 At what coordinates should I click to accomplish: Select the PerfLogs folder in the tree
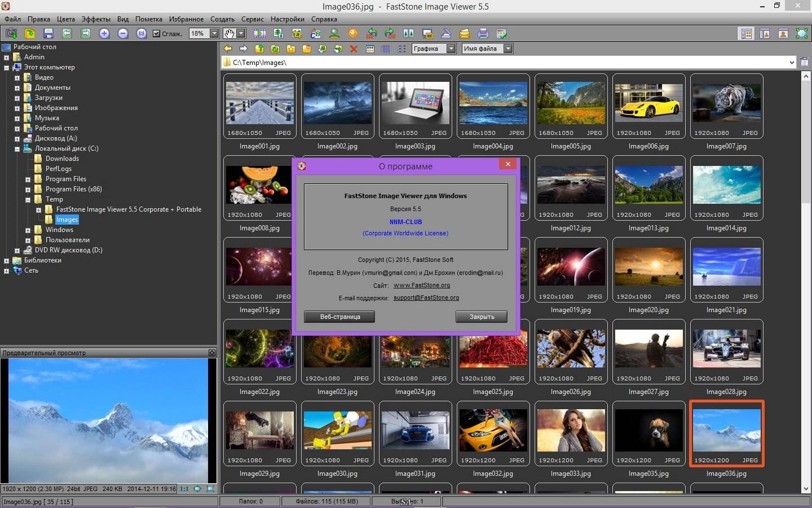59,169
